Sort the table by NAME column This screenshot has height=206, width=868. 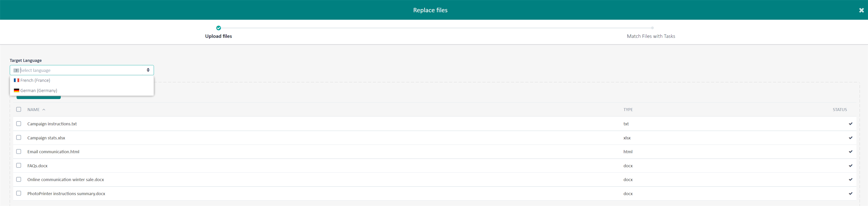pyautogui.click(x=33, y=110)
